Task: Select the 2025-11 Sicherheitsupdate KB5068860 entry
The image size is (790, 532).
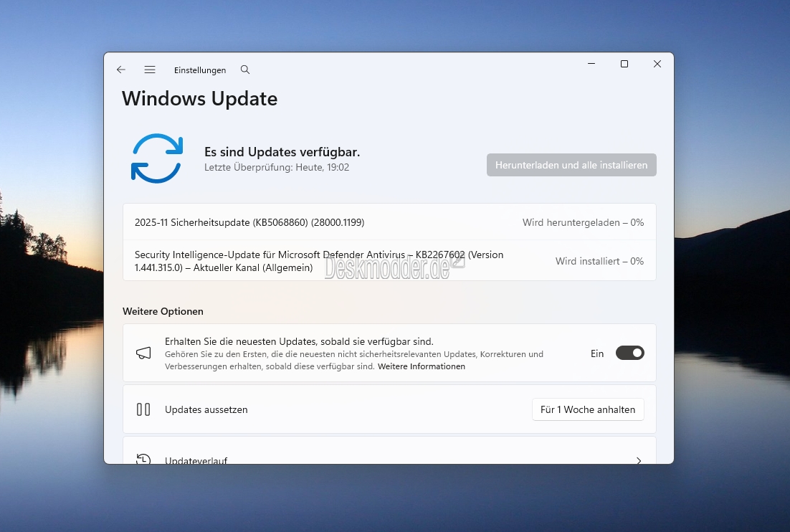Action: [x=249, y=222]
